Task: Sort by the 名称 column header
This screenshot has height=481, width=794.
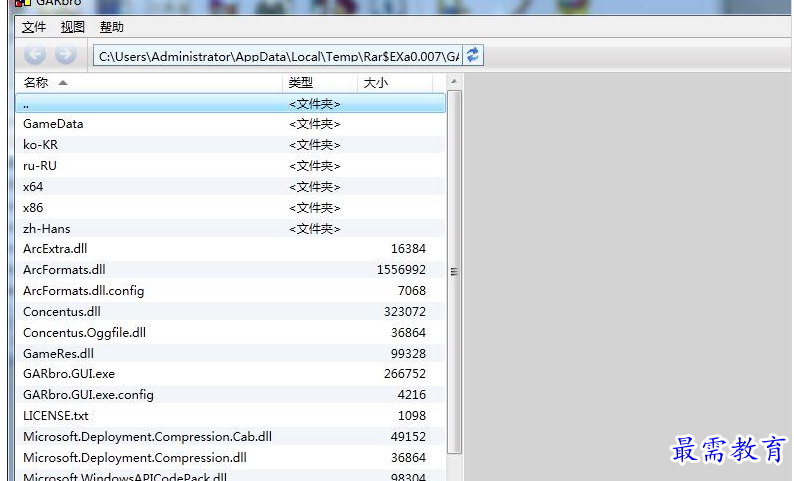Action: click(x=149, y=83)
